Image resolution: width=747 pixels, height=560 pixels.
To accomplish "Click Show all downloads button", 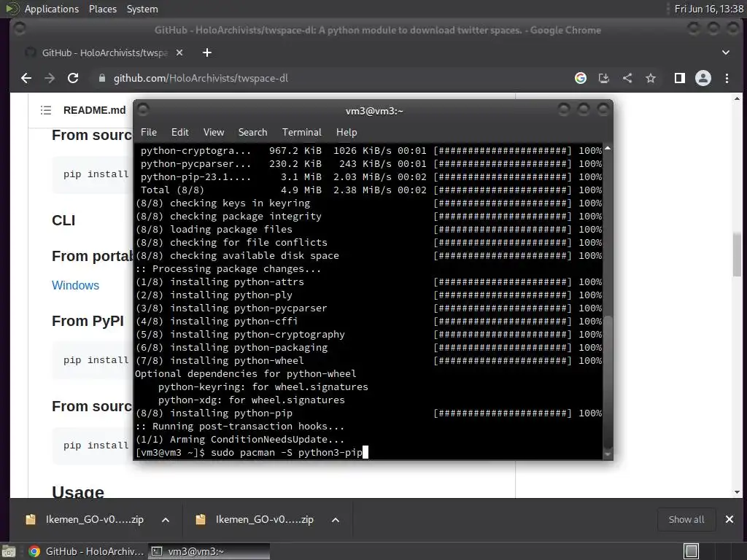I will point(686,519).
